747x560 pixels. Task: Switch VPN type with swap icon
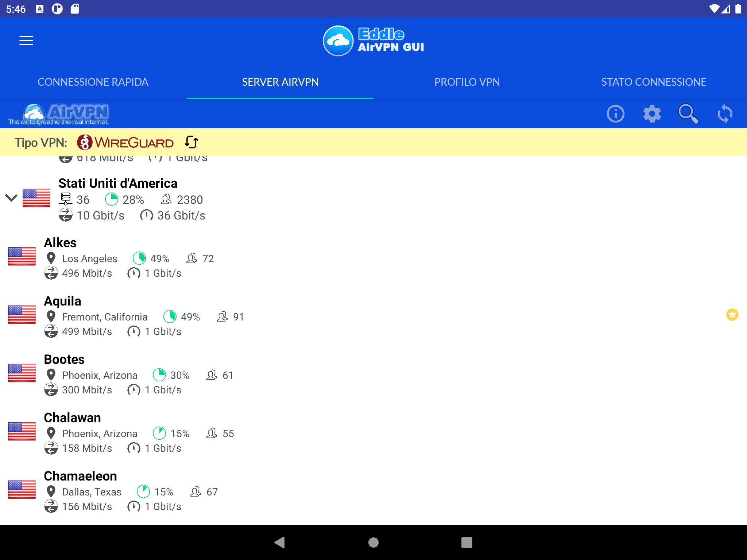tap(191, 142)
